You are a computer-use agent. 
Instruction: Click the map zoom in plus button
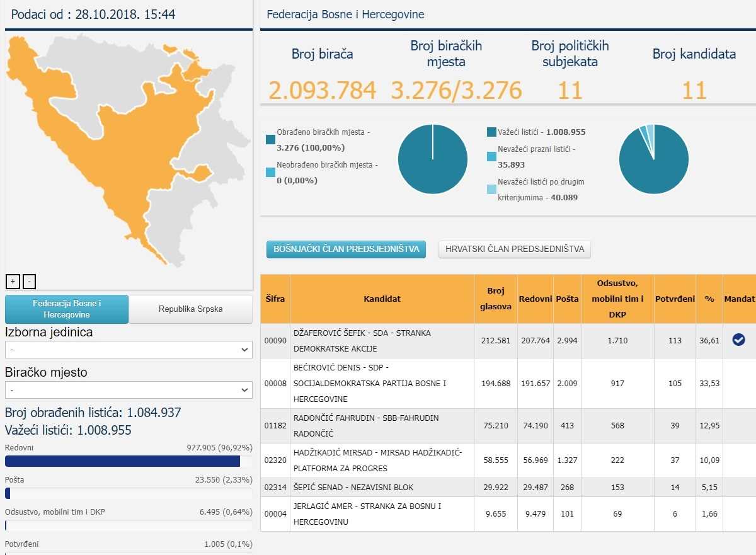tap(13, 282)
